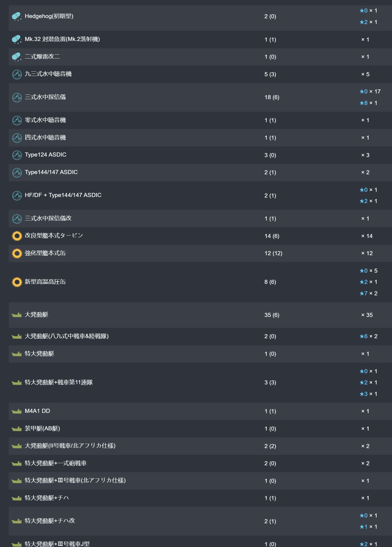Click the ★3 × 1 entry for 特大発動艇+戦車第11連隊
This screenshot has width=392, height=547.
click(x=368, y=394)
